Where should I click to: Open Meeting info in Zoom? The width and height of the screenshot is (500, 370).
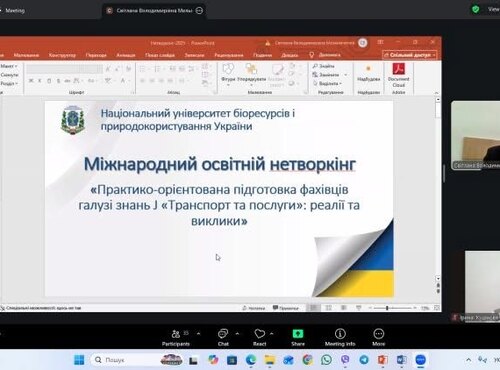tap(340, 337)
